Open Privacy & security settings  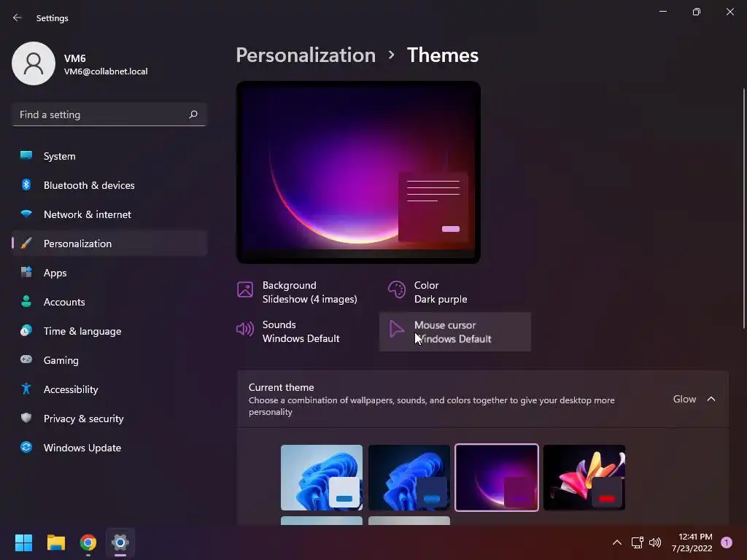(109, 418)
